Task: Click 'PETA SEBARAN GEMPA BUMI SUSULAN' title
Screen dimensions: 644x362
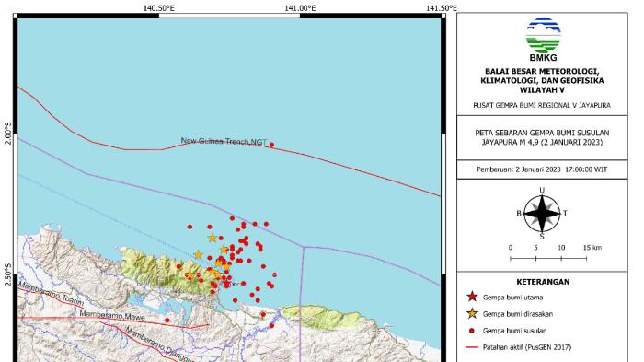Action: point(542,133)
